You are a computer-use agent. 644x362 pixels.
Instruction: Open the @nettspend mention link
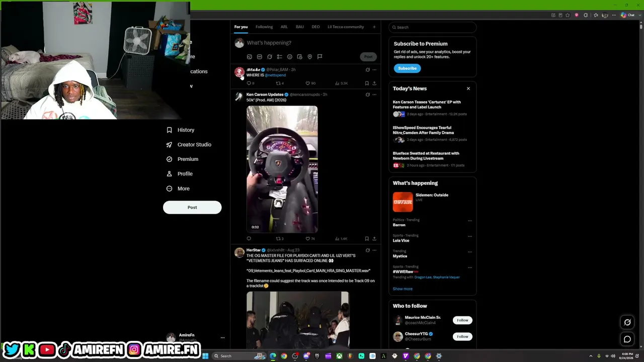tap(275, 75)
